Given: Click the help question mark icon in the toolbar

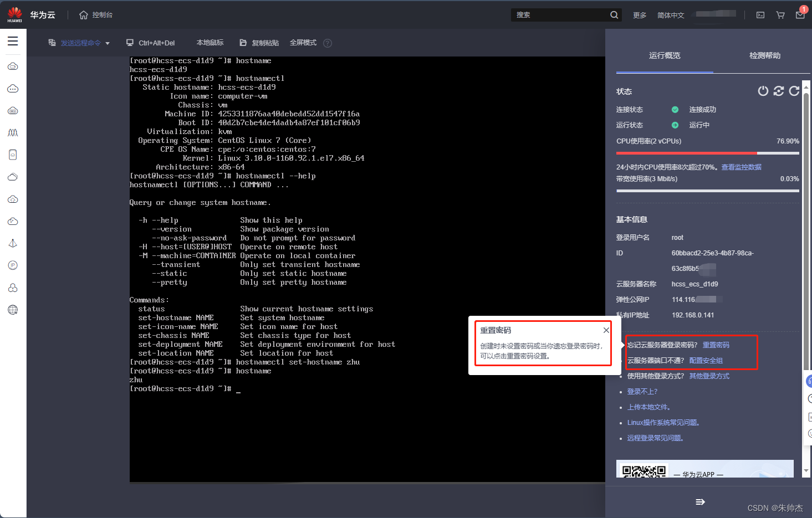Looking at the screenshot, I should pyautogui.click(x=328, y=43).
